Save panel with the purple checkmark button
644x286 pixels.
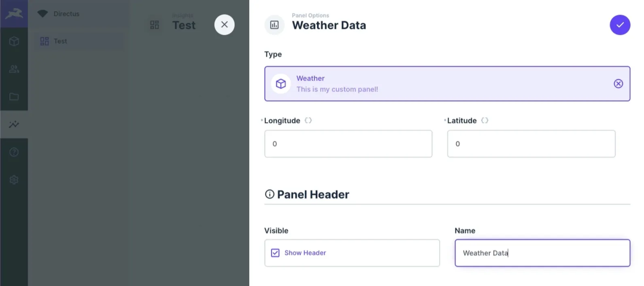click(x=620, y=25)
